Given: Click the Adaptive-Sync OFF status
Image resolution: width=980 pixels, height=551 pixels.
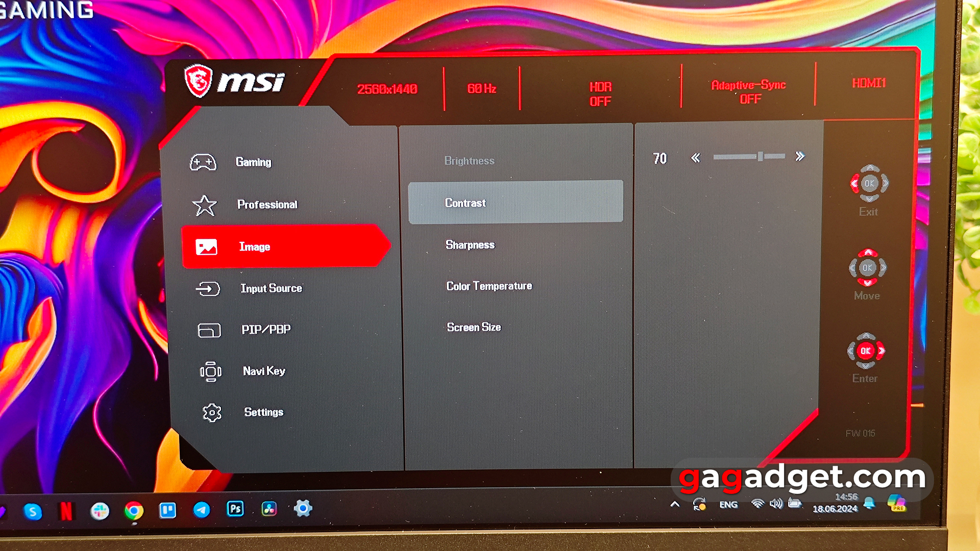Looking at the screenshot, I should pyautogui.click(x=749, y=92).
